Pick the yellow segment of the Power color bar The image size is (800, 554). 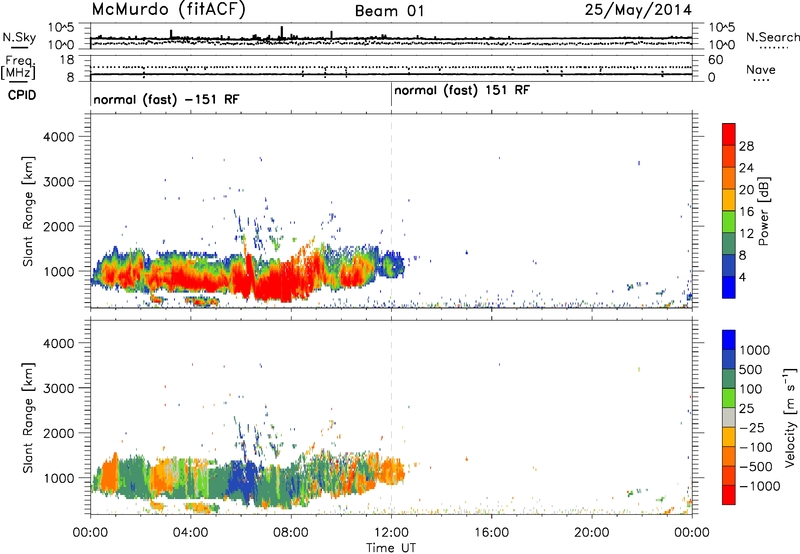pyautogui.click(x=729, y=200)
